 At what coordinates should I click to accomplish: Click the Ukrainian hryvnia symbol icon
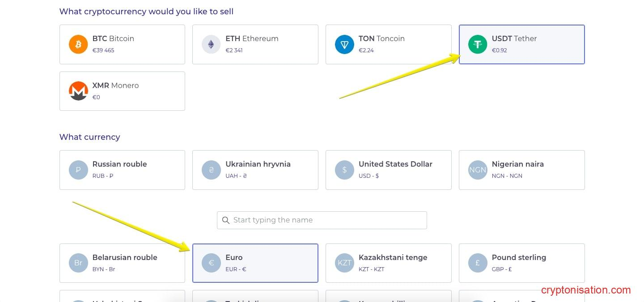pos(211,170)
